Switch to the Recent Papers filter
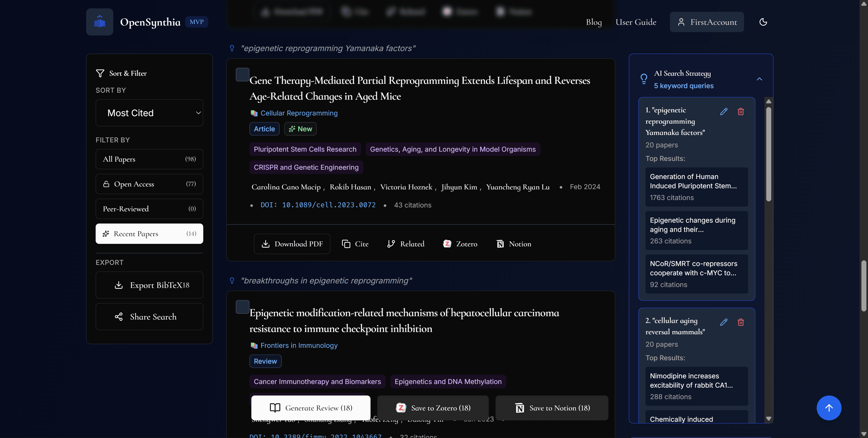The height and width of the screenshot is (438, 868). [149, 233]
